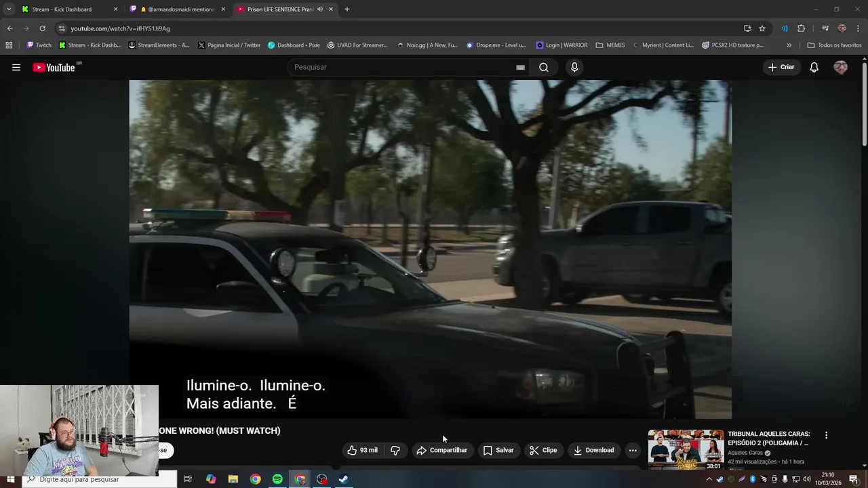The width and height of the screenshot is (868, 488).
Task: Open Chrome media control icon
Action: pyautogui.click(x=825, y=28)
